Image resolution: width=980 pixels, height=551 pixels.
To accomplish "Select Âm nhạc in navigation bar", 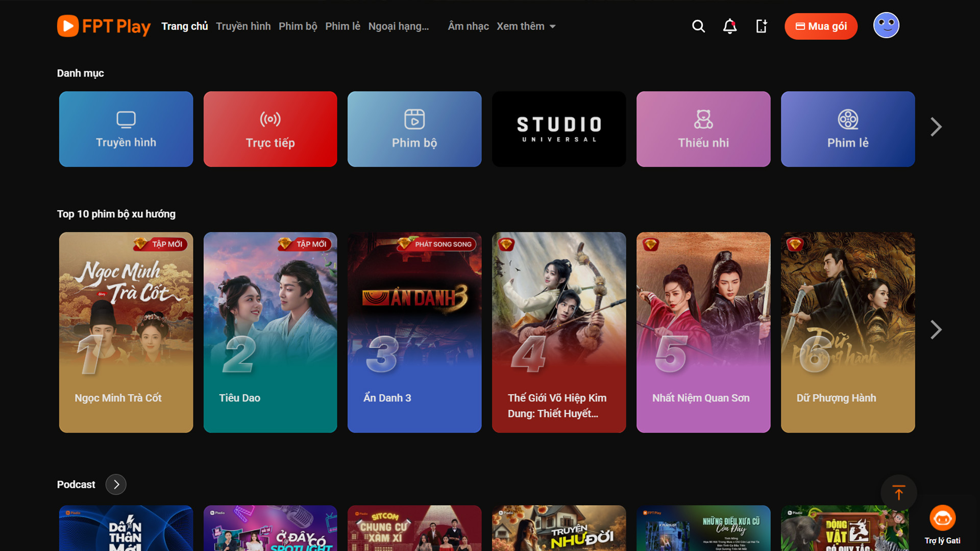I will (468, 26).
